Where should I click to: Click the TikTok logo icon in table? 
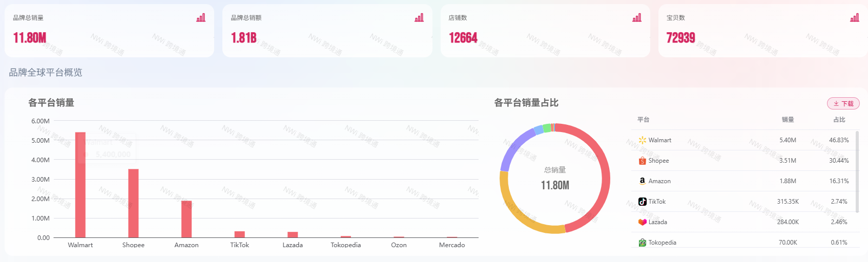[643, 202]
